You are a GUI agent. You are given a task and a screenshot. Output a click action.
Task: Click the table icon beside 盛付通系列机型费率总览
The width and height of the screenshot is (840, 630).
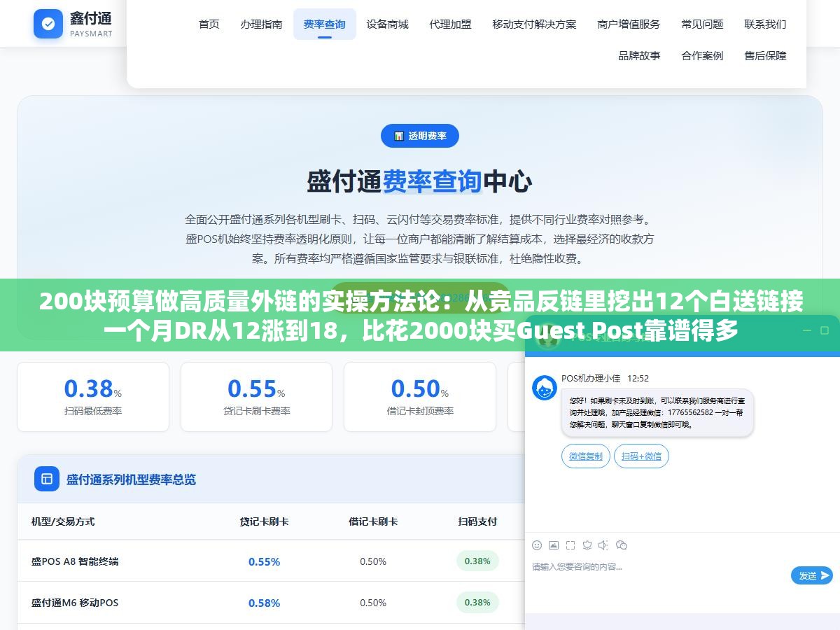click(47, 479)
